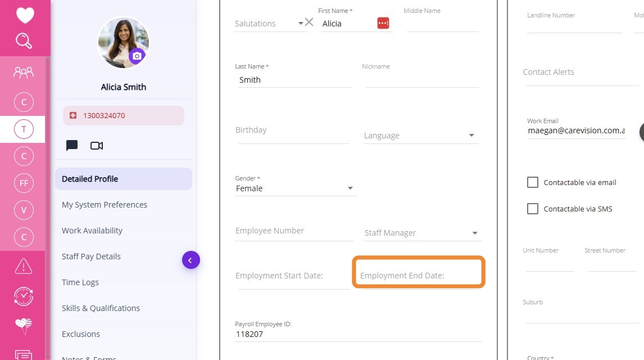Open search with the magnifier icon

[24, 40]
